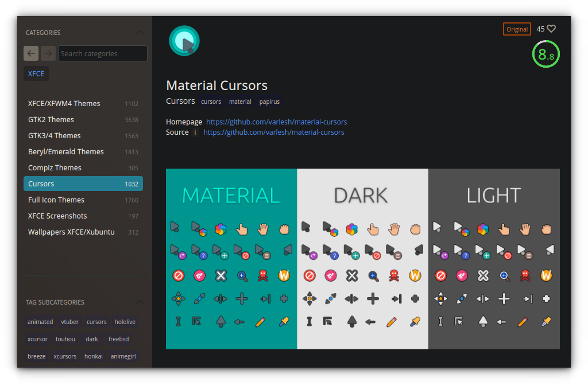Click the forward navigation arrow in sidebar

pyautogui.click(x=48, y=53)
